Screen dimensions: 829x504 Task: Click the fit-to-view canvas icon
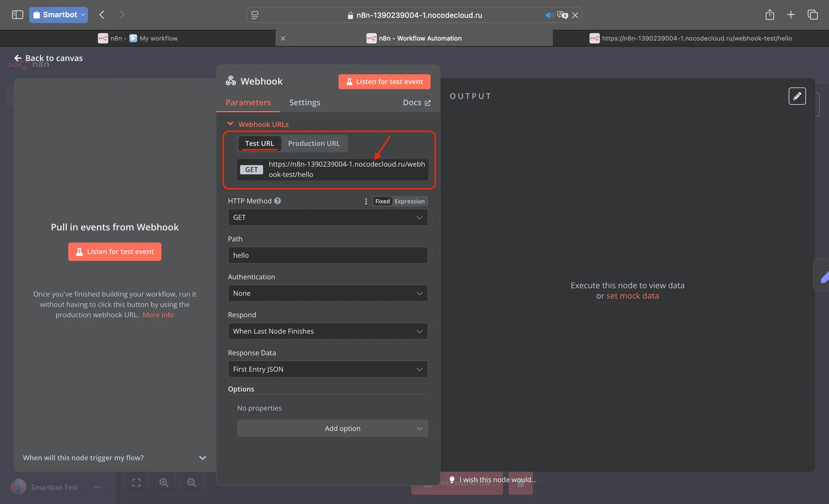[x=136, y=483]
